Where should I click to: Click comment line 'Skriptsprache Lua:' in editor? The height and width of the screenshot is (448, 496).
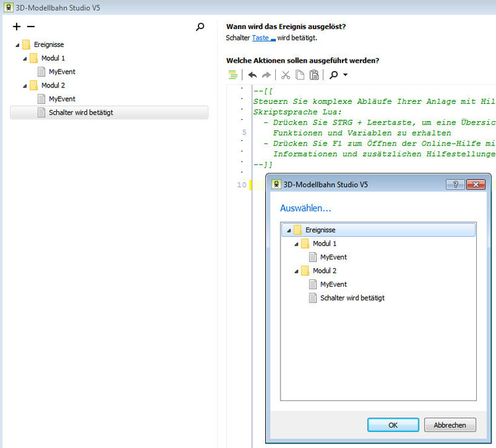coord(298,112)
